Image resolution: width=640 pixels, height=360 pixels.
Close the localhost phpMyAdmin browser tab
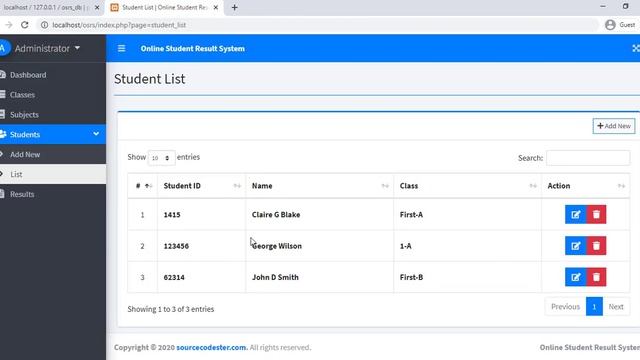click(x=97, y=7)
